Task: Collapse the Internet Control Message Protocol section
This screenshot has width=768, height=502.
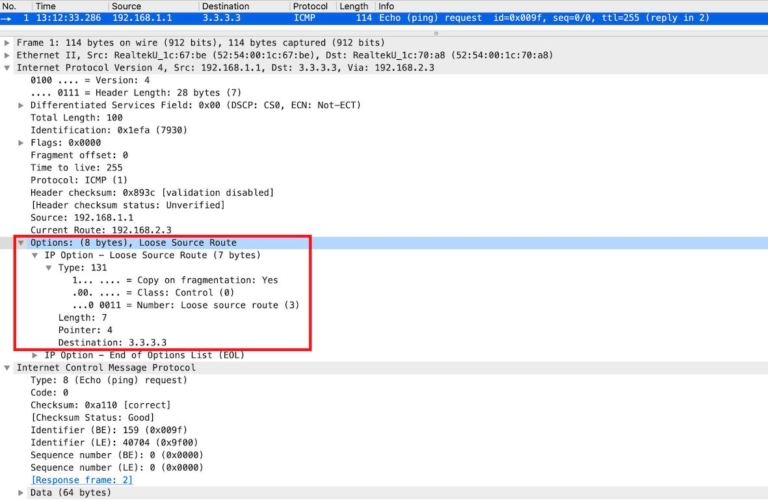Action: tap(8, 368)
